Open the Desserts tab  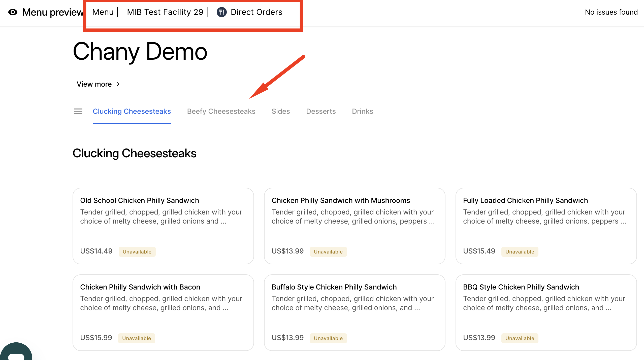[321, 111]
